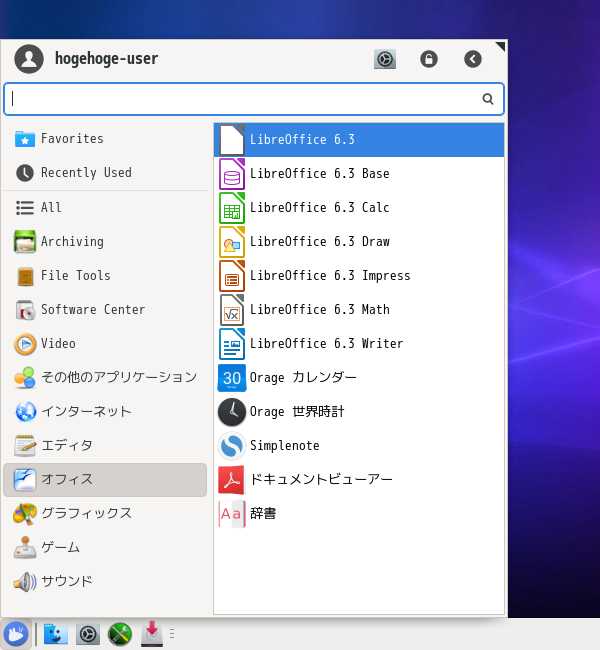The image size is (600, 650).
Task: Click the hogehoge-user name label
Action: (x=107, y=59)
